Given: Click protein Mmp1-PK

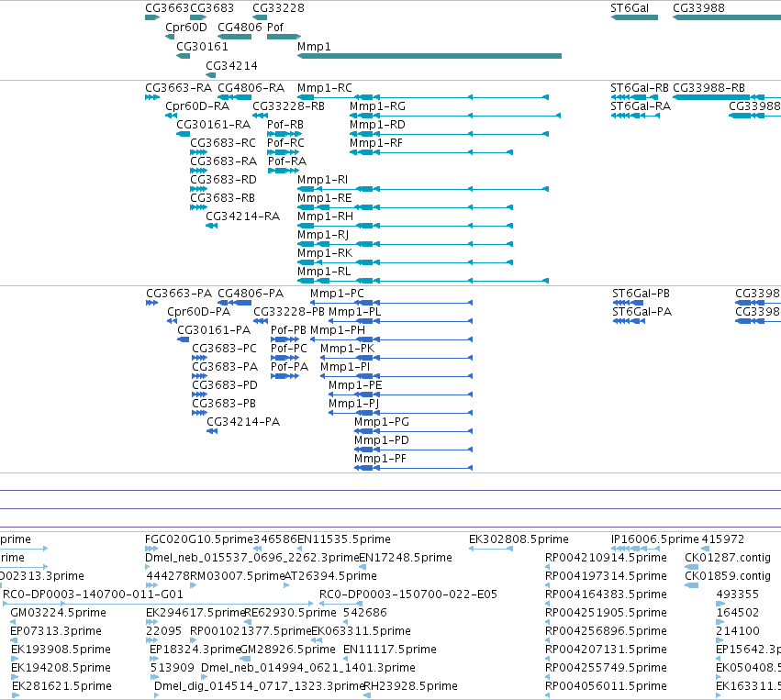Looking at the screenshot, I should pos(396,358).
